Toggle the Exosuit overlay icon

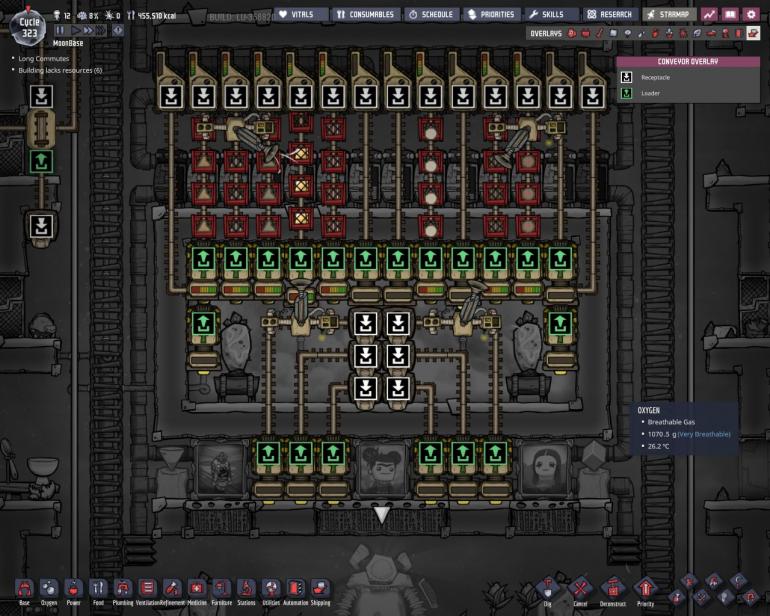(x=725, y=33)
